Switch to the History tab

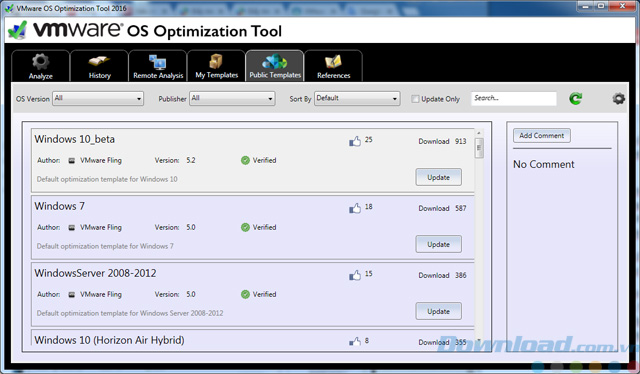(x=99, y=66)
